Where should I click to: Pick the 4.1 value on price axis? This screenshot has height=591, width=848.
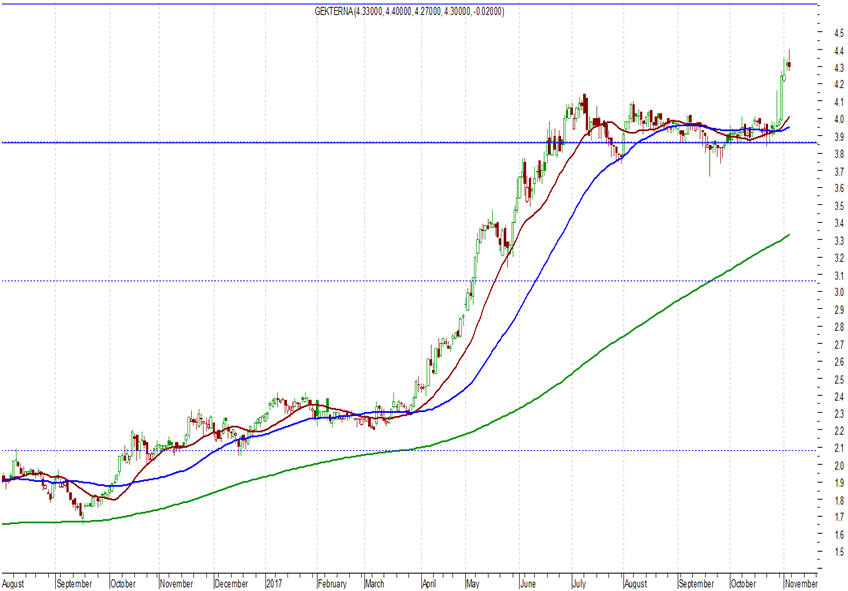[x=839, y=102]
